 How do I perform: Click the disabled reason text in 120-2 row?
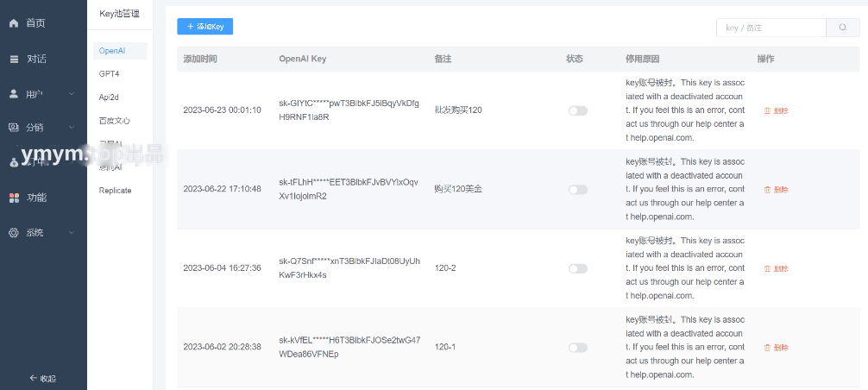coord(685,268)
